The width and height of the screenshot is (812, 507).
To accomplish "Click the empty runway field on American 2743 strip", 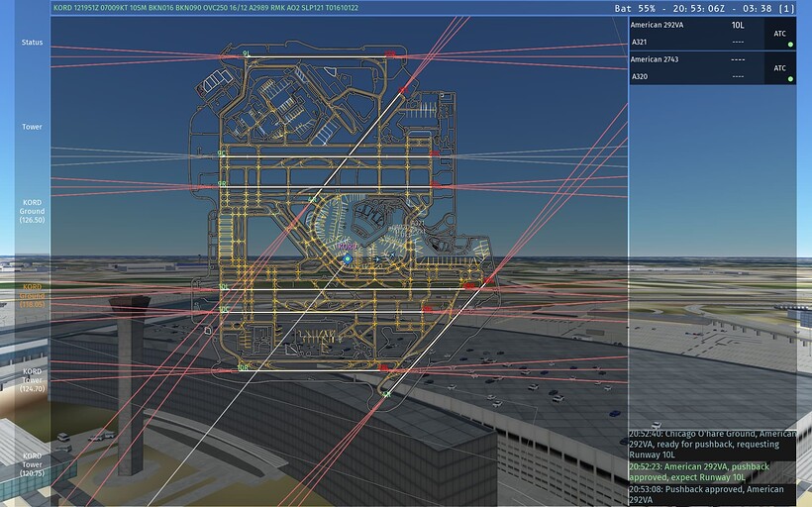I will 738,59.
